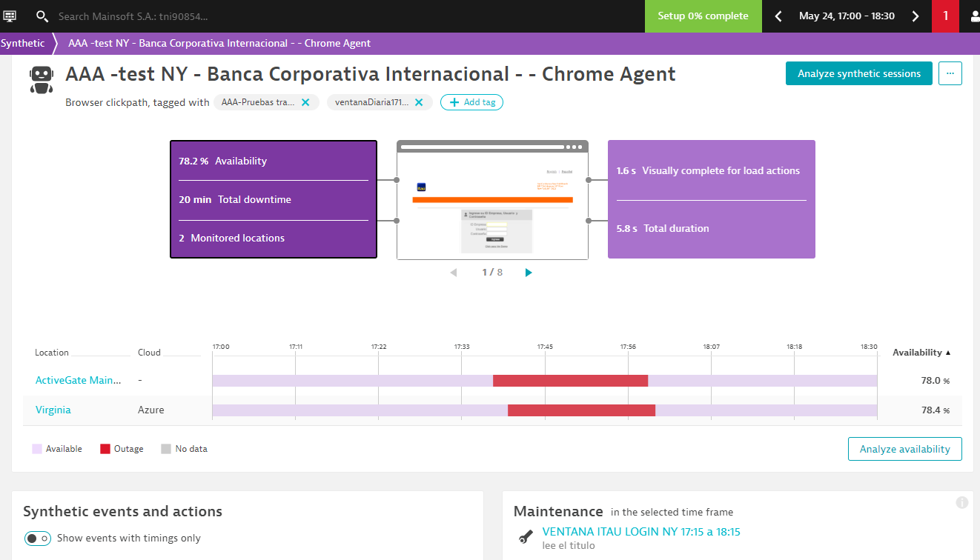The image size is (980, 560).
Task: Click Analyze synthetic sessions button
Action: pyautogui.click(x=858, y=73)
